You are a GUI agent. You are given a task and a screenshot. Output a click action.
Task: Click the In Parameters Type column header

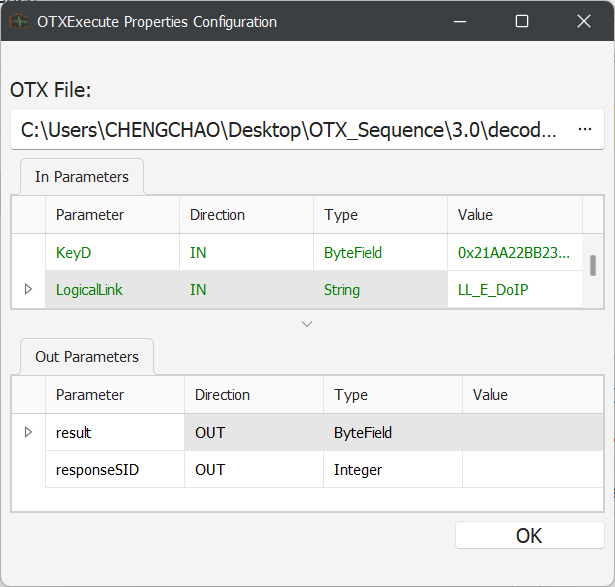(x=380, y=215)
